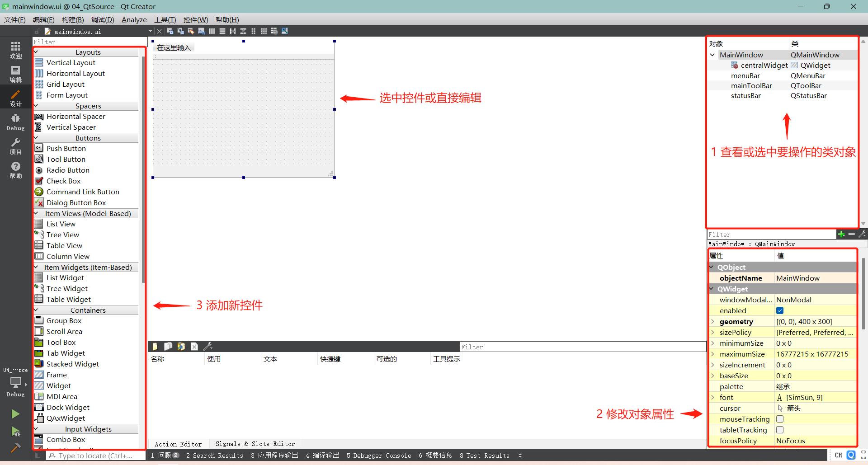This screenshot has height=465, width=868.
Task: Open the 2 Search Results pane
Action: click(214, 456)
